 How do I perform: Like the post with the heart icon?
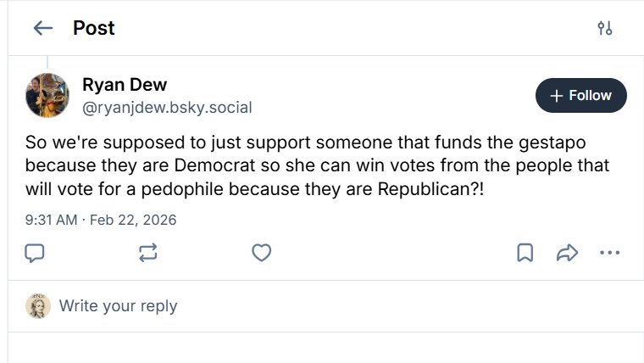click(262, 252)
